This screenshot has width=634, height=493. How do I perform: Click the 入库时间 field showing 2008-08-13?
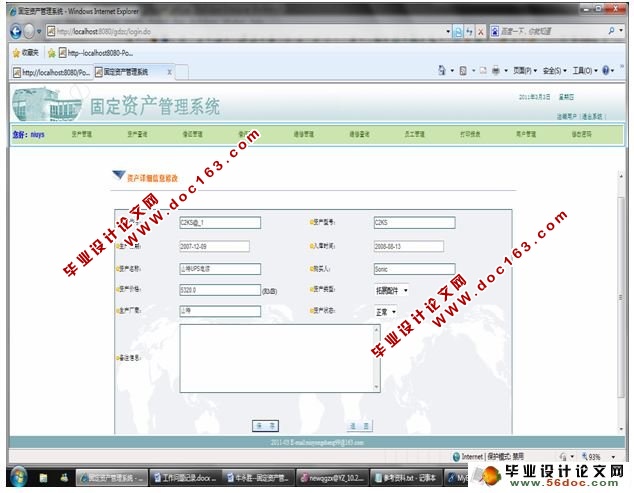pos(408,246)
